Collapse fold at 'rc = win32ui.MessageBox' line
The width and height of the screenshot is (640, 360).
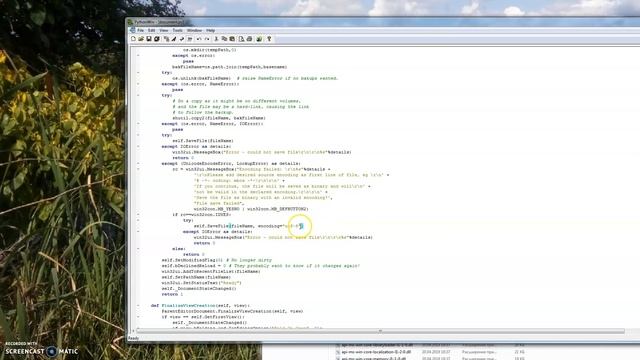tap(138, 169)
